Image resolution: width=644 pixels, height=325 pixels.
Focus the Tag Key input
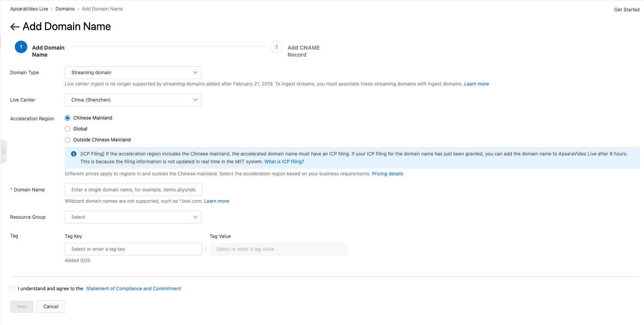pyautogui.click(x=133, y=249)
